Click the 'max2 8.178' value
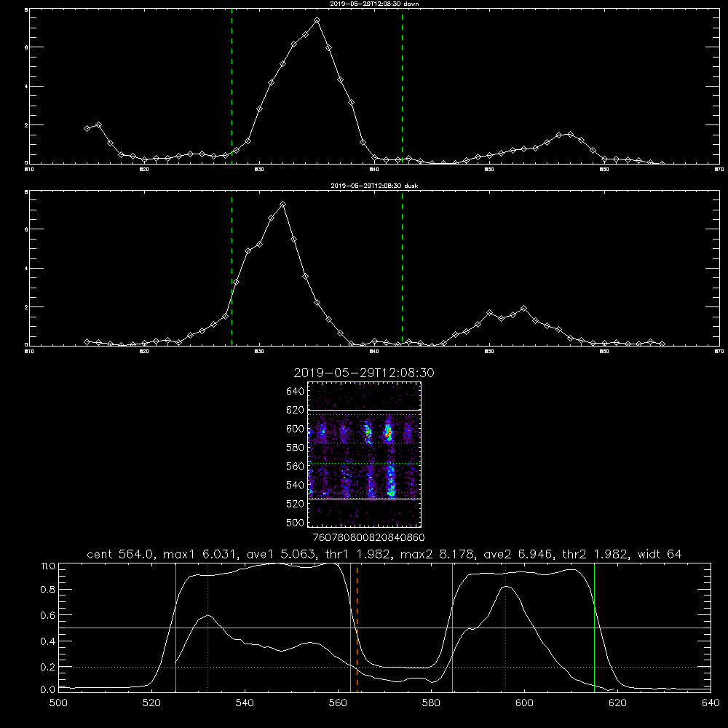 tap(437, 554)
